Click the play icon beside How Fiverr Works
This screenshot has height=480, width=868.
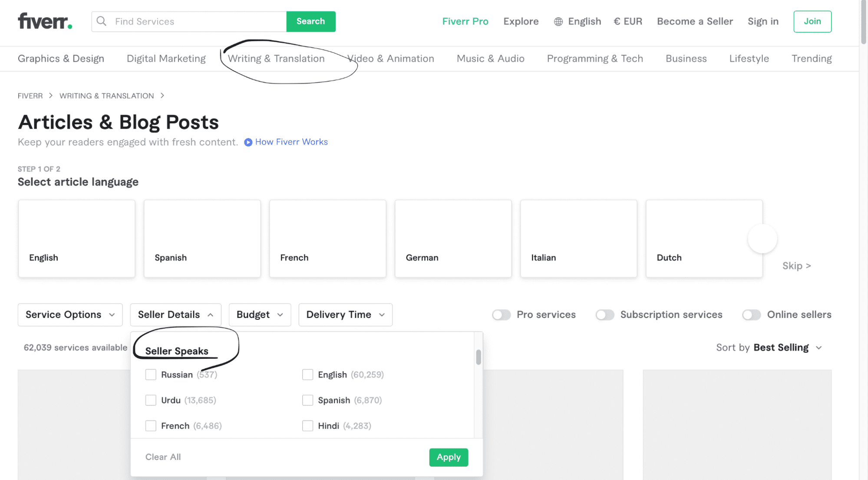(x=248, y=142)
